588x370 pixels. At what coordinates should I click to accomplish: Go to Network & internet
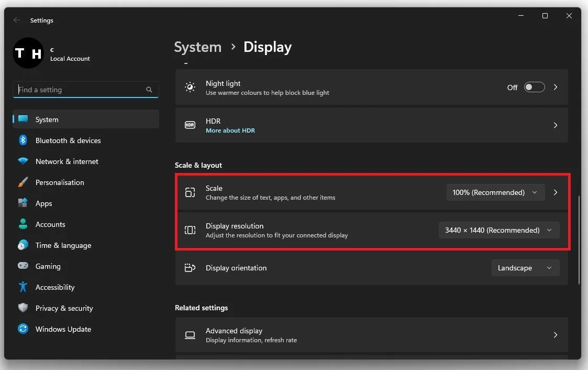[86, 161]
